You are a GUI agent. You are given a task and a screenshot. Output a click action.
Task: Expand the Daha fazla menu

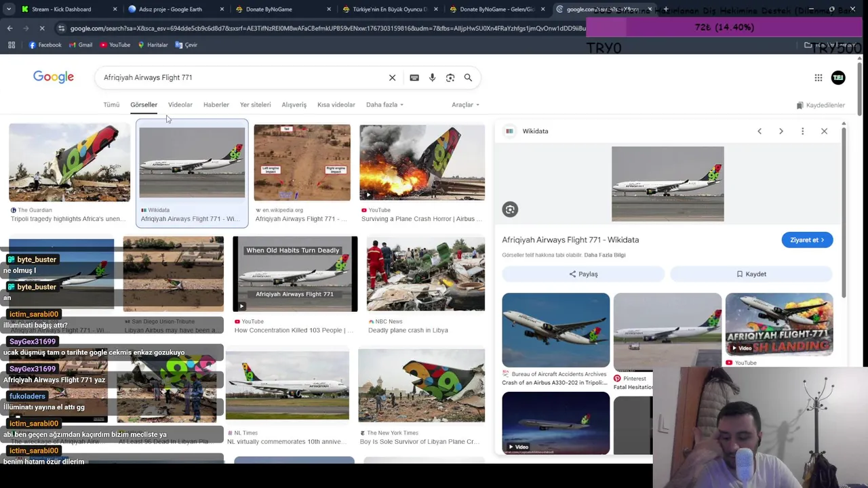(384, 105)
